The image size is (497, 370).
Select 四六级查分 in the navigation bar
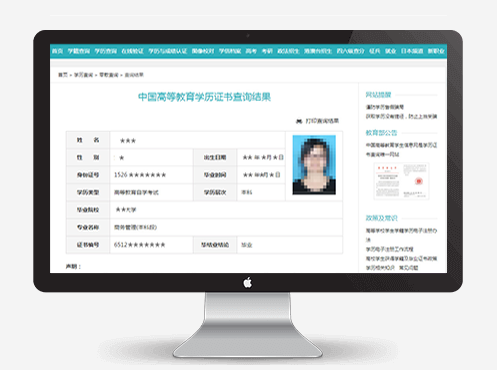point(350,51)
